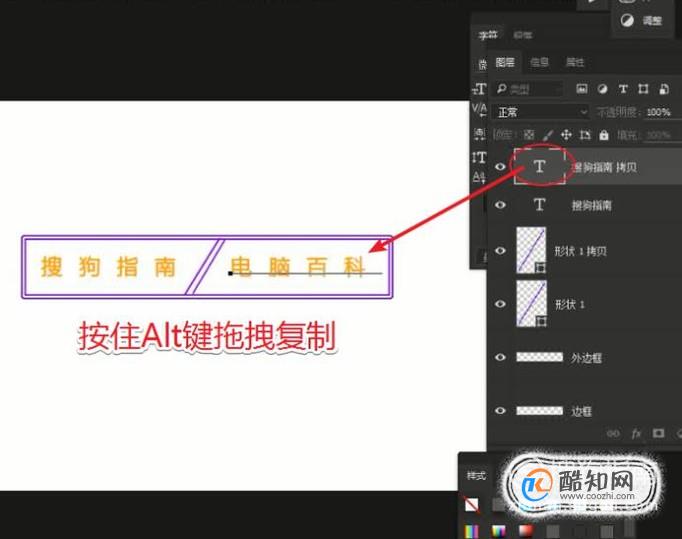Hide the 形状 1 拷贝 layer
Image resolution: width=682 pixels, height=539 pixels.
click(500, 251)
